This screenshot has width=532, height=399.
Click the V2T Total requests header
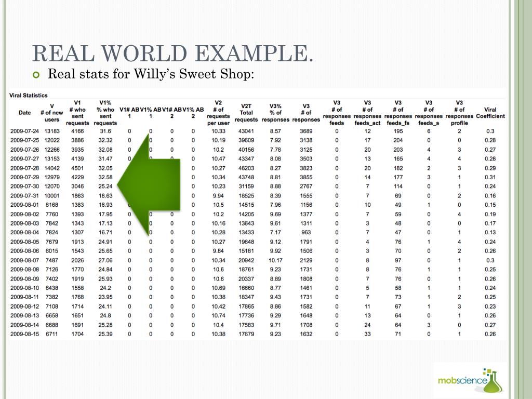tap(246, 113)
